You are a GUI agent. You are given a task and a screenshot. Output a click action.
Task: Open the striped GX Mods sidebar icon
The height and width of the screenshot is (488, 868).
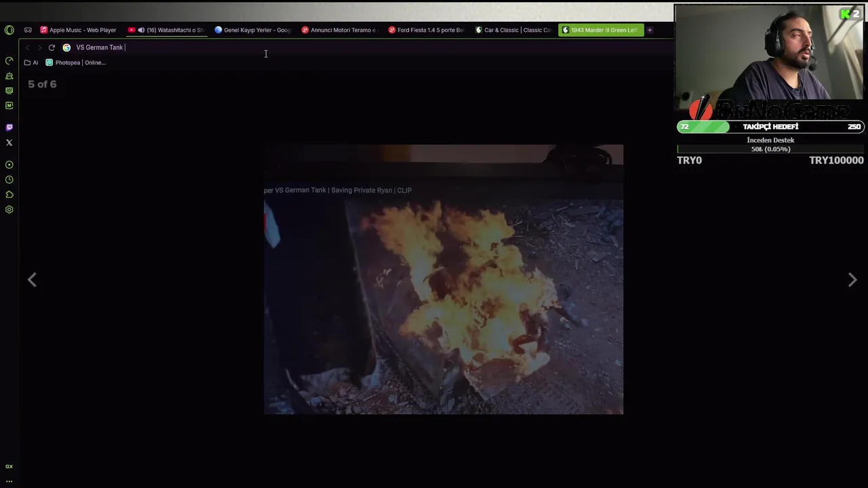9,91
